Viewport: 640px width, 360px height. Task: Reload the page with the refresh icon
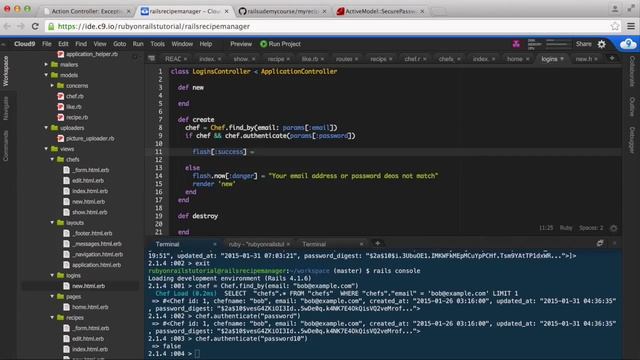(x=35, y=27)
